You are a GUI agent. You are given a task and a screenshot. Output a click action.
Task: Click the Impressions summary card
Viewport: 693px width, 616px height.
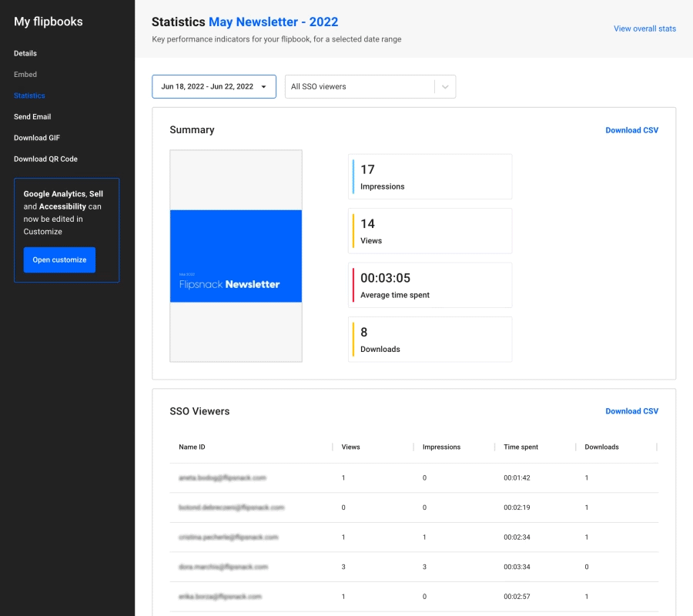pos(430,176)
